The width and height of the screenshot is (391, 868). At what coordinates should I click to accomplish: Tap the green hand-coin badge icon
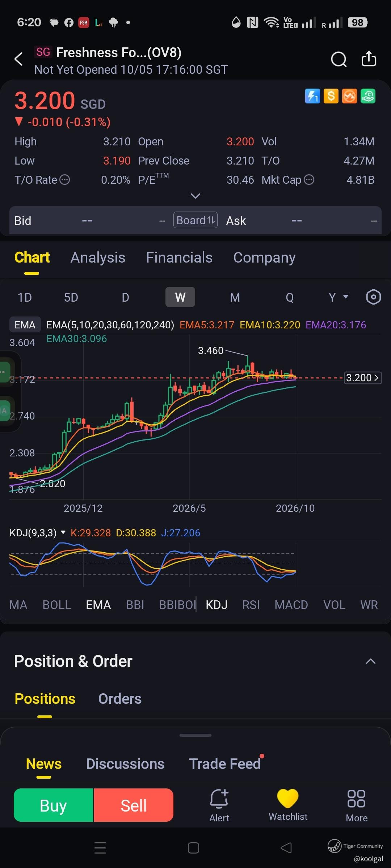point(368,96)
